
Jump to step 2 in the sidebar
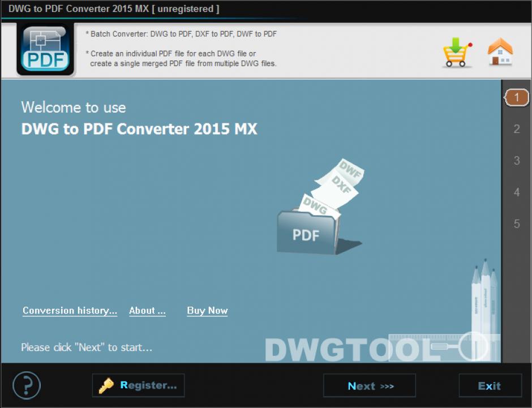(516, 129)
